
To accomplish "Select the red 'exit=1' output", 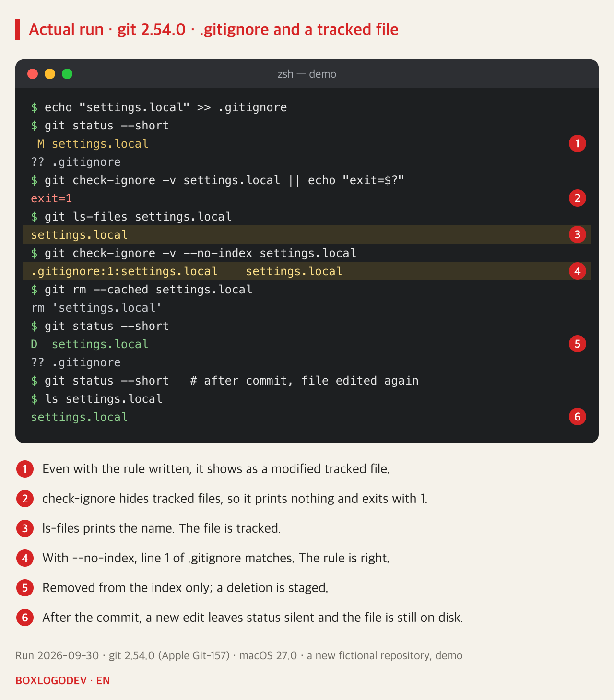I will click(x=51, y=198).
